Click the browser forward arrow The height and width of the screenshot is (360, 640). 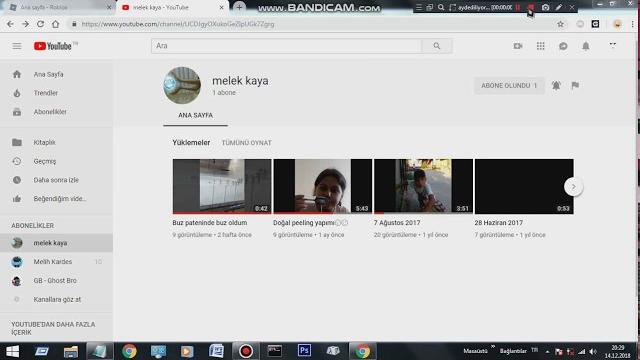tap(25, 24)
